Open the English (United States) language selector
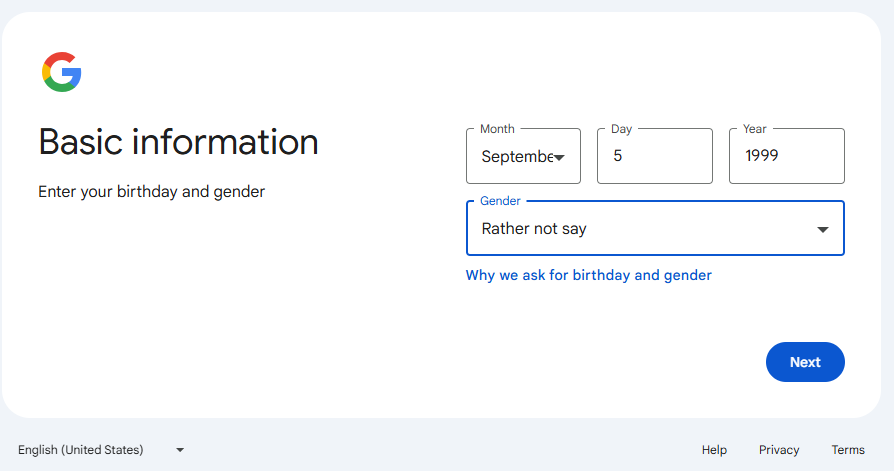894x471 pixels. point(101,450)
